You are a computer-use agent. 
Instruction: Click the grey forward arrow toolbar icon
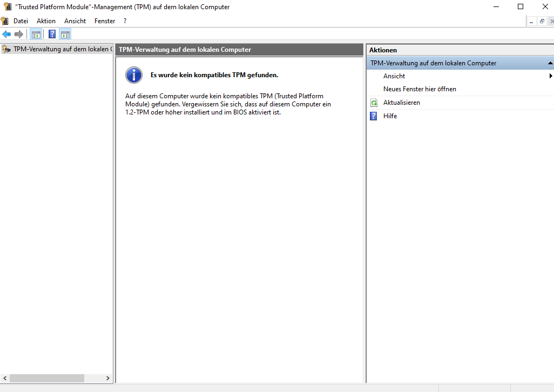(19, 34)
